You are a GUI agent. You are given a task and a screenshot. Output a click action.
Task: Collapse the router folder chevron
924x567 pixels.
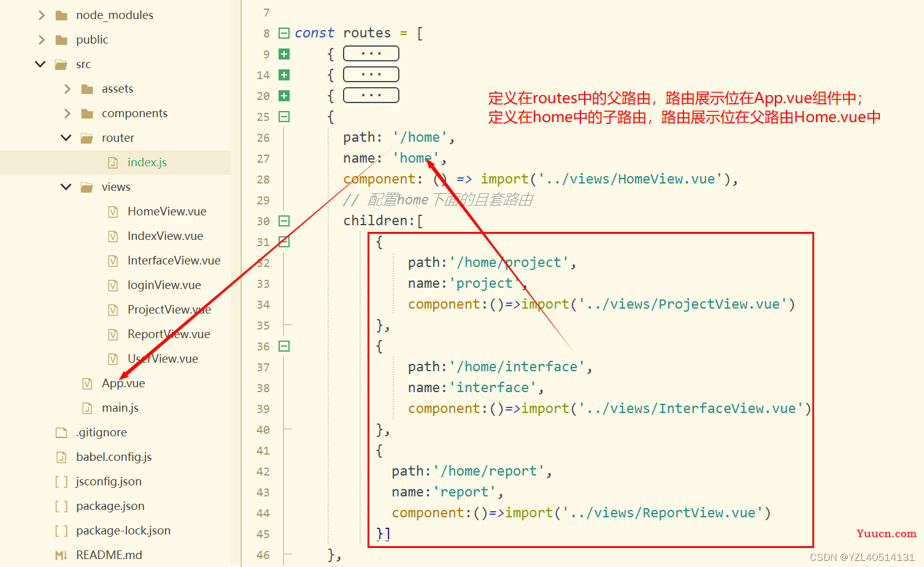66,137
